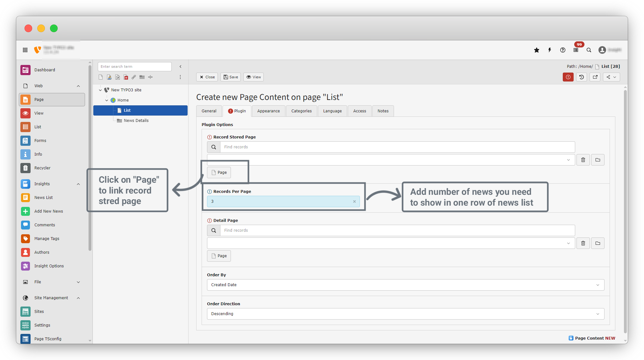644x360 pixels.
Task: Open the help question mark icon
Action: coord(563,50)
